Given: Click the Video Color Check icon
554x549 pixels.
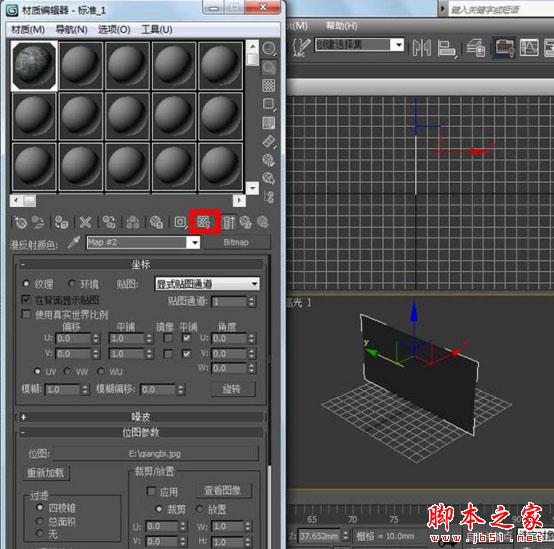Looking at the screenshot, I should [269, 123].
